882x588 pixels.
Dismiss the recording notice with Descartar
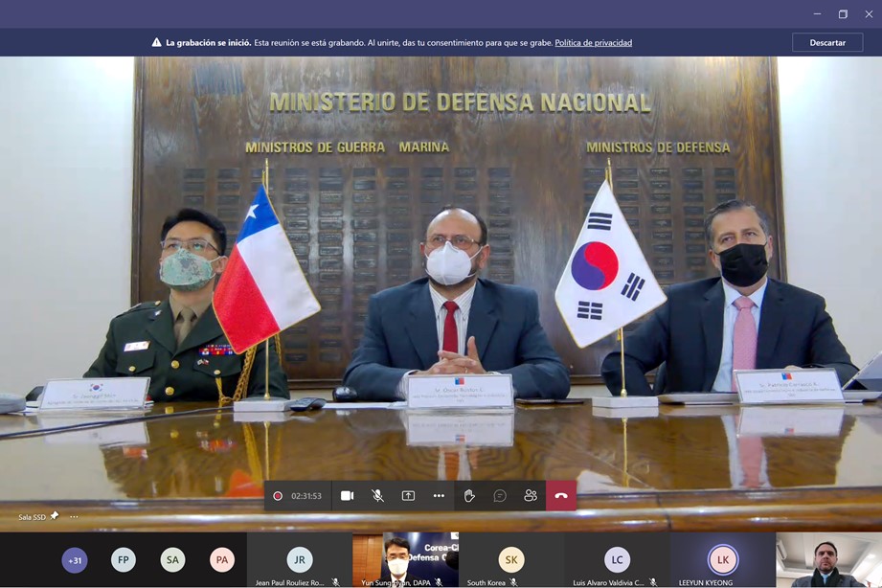tap(827, 43)
